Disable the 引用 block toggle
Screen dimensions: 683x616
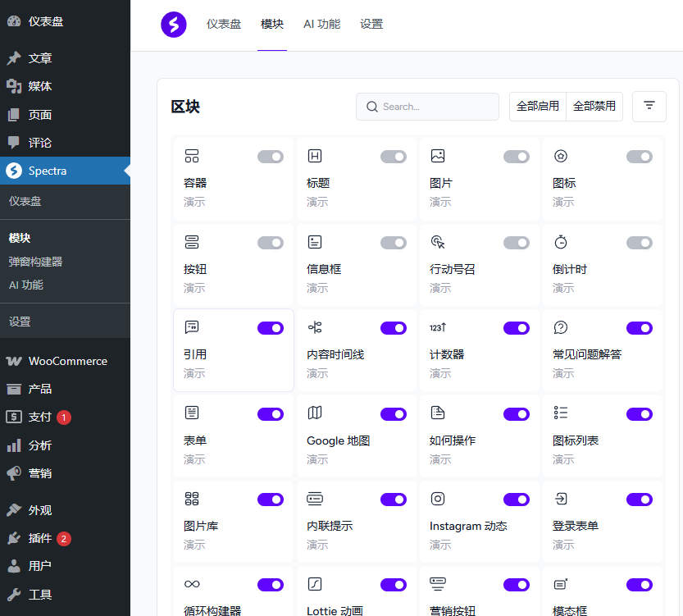tap(271, 328)
